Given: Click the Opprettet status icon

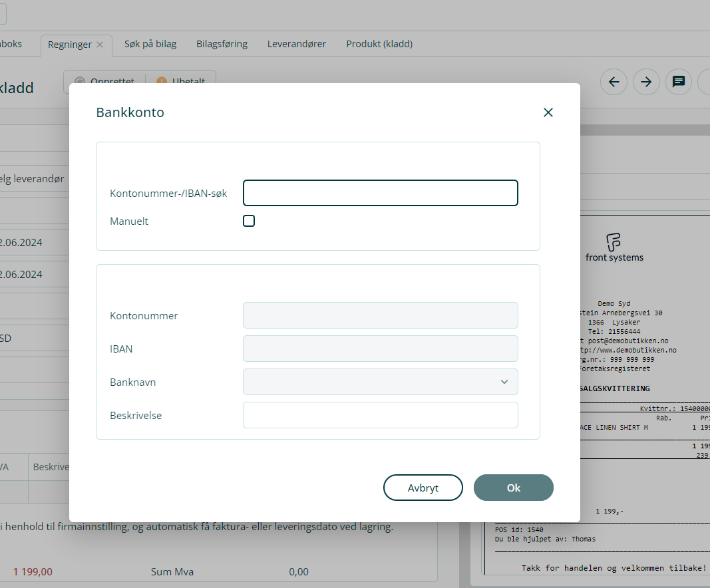Looking at the screenshot, I should coord(80,81).
